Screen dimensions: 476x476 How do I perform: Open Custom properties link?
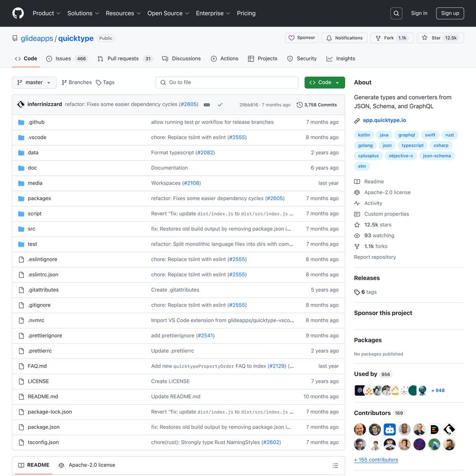click(x=382, y=214)
